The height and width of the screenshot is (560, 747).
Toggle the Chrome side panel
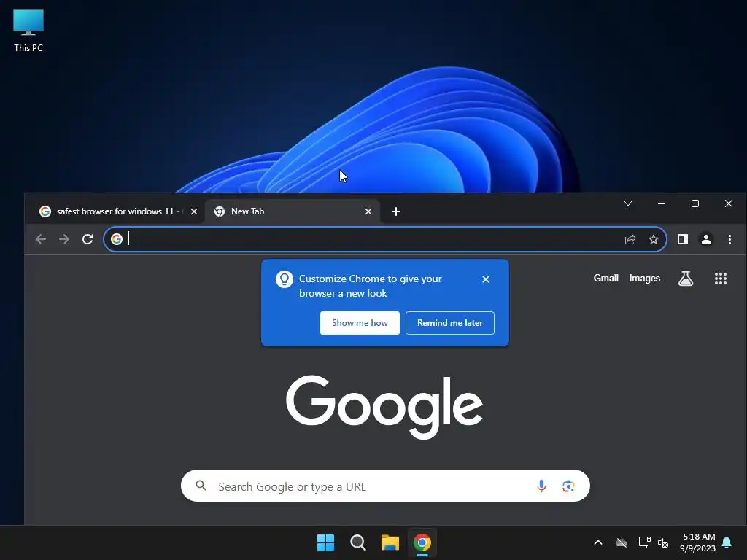tap(683, 239)
